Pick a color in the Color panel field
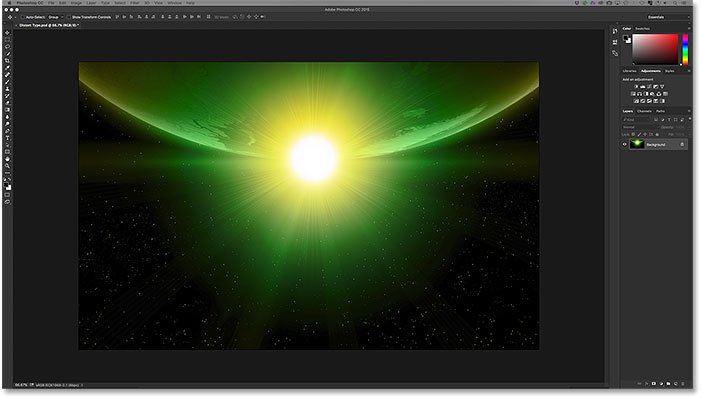 point(655,49)
